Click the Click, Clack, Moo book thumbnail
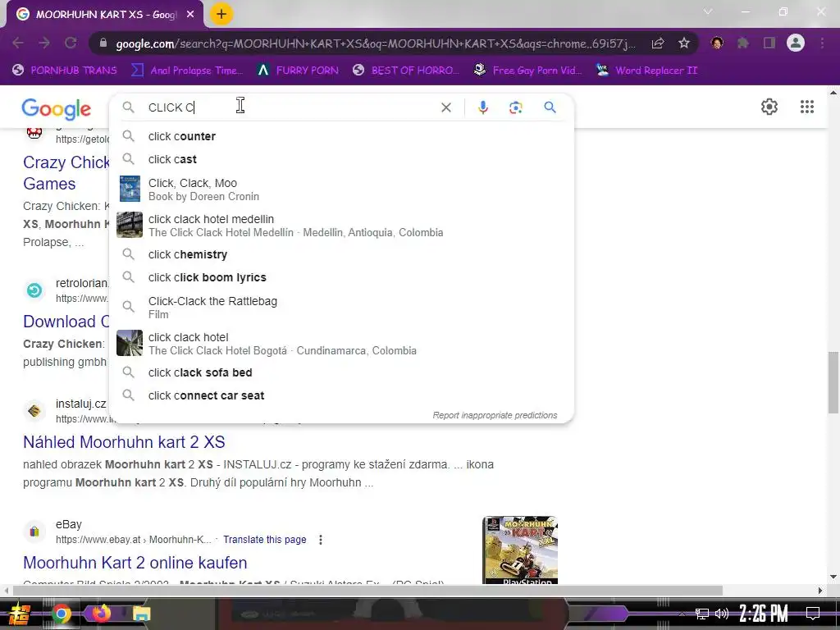Viewport: 840px width, 630px height. click(130, 189)
